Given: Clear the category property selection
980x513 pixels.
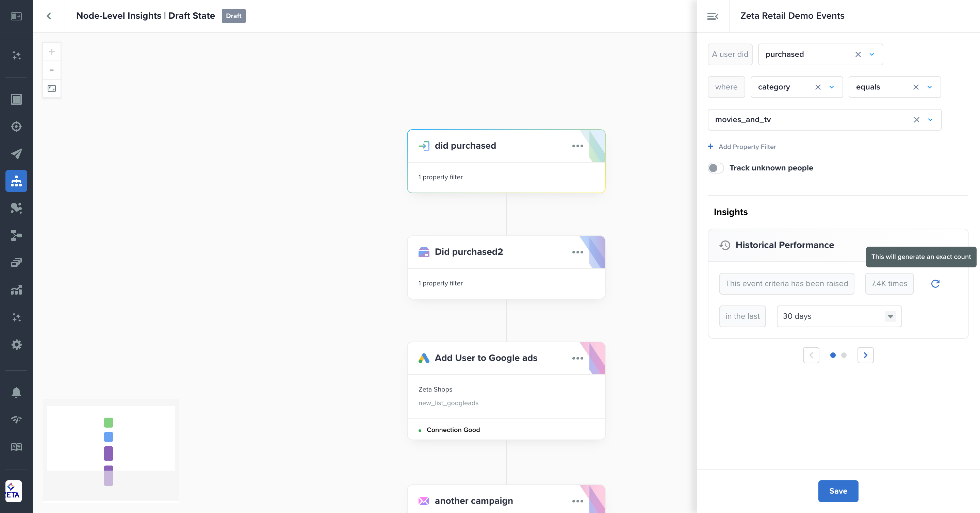Looking at the screenshot, I should click(818, 87).
